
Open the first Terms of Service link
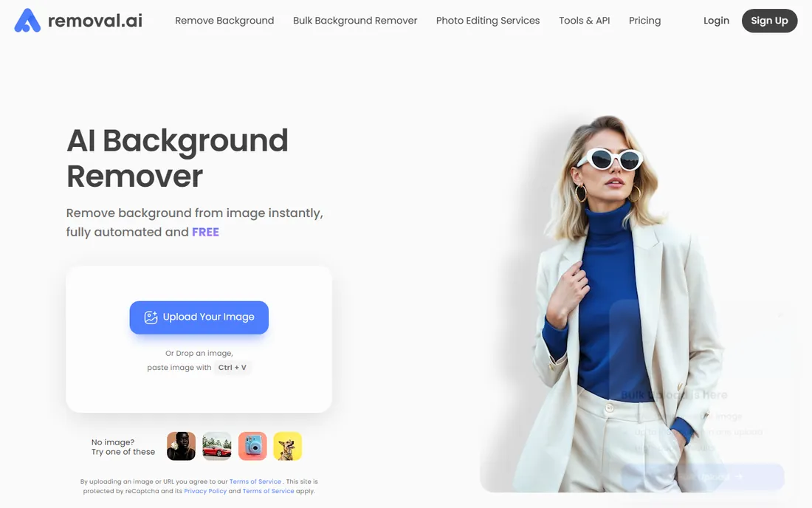point(255,481)
